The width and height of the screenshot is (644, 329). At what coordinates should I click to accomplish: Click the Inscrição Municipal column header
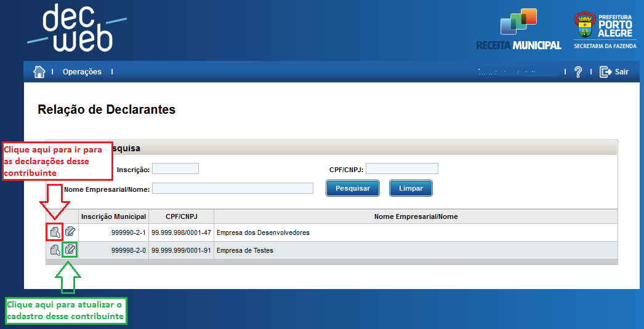113,216
